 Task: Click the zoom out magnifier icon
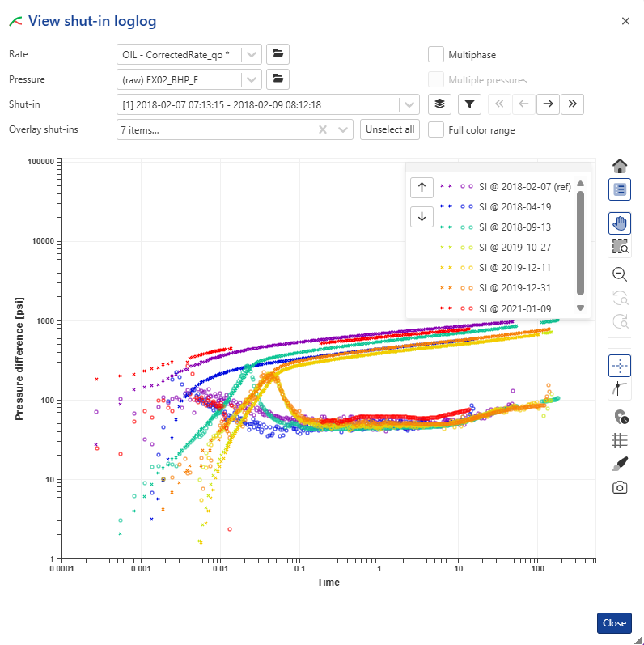click(620, 274)
